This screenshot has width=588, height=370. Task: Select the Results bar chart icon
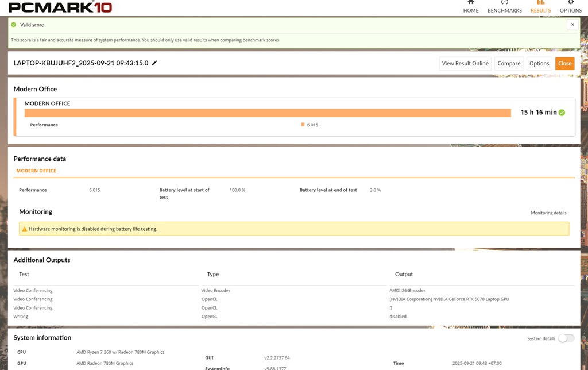pyautogui.click(x=540, y=3)
